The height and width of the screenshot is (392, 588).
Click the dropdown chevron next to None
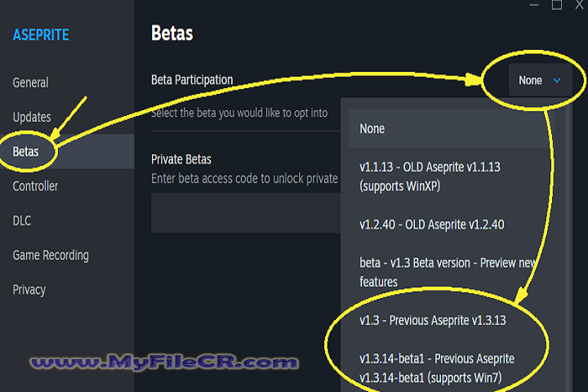(557, 80)
